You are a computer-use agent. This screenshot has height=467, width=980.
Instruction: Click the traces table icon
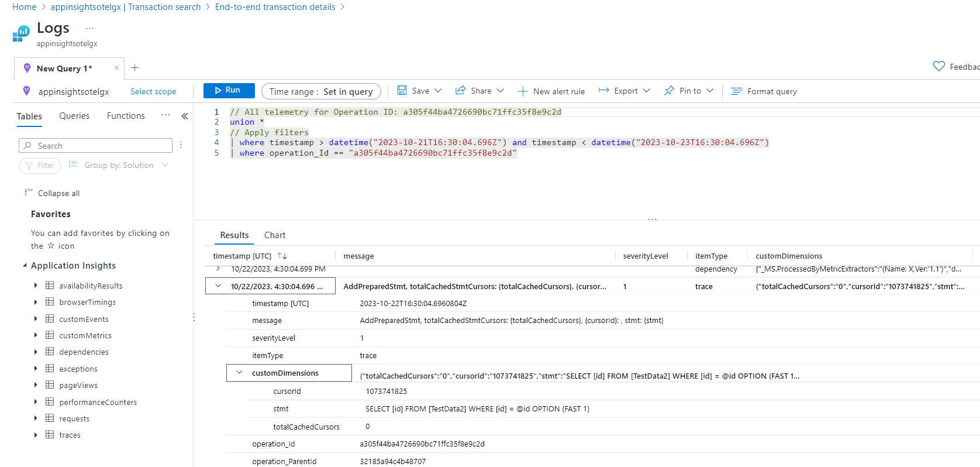pyautogui.click(x=50, y=435)
